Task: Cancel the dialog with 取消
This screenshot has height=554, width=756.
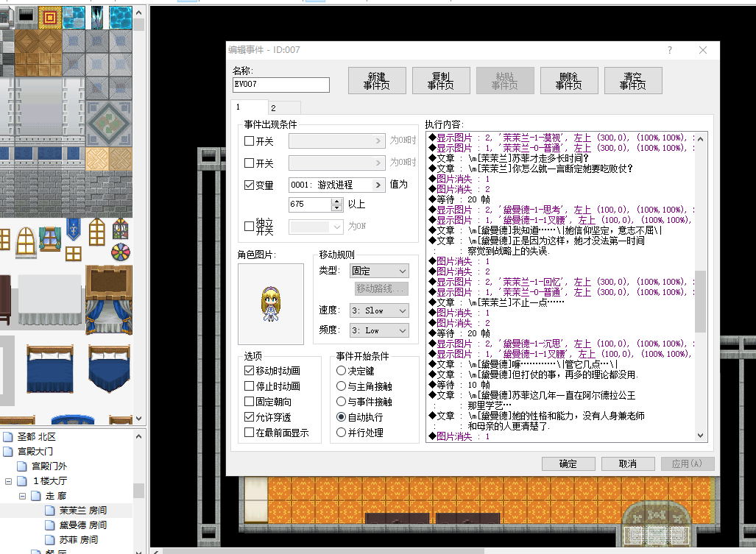Action: click(x=628, y=464)
